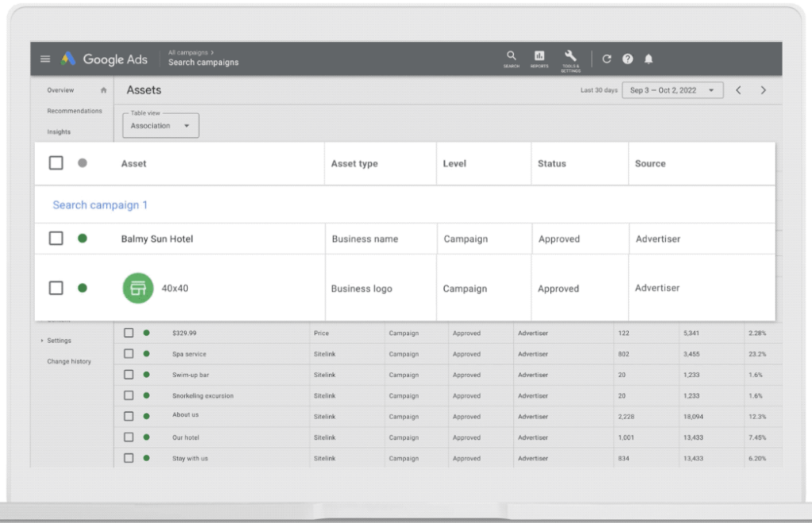Expand the Settings sidebar section
Image resolution: width=812 pixels, height=523 pixels.
click(58, 341)
